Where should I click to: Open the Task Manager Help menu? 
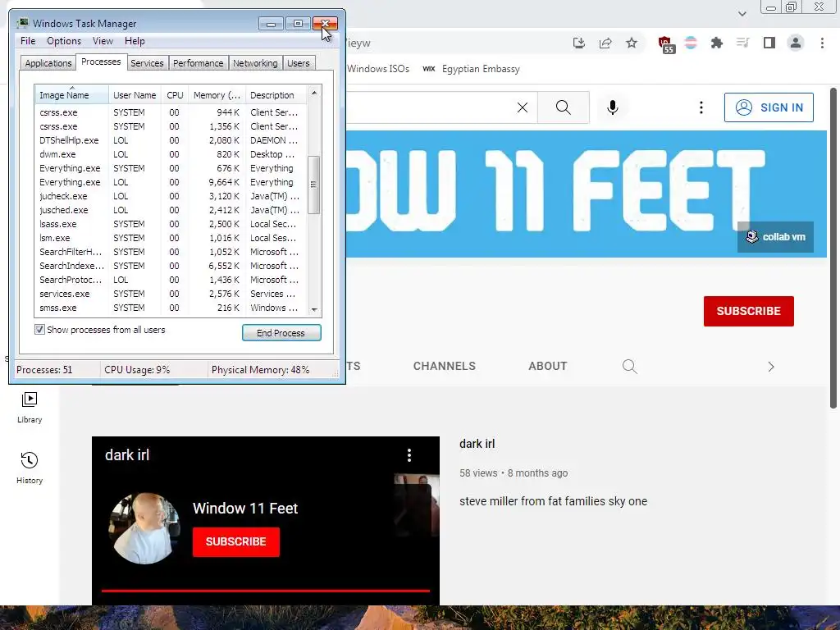click(x=135, y=41)
